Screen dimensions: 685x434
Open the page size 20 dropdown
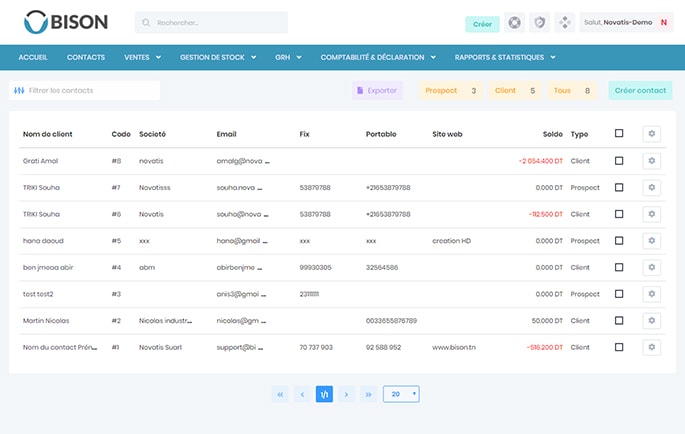pos(401,394)
